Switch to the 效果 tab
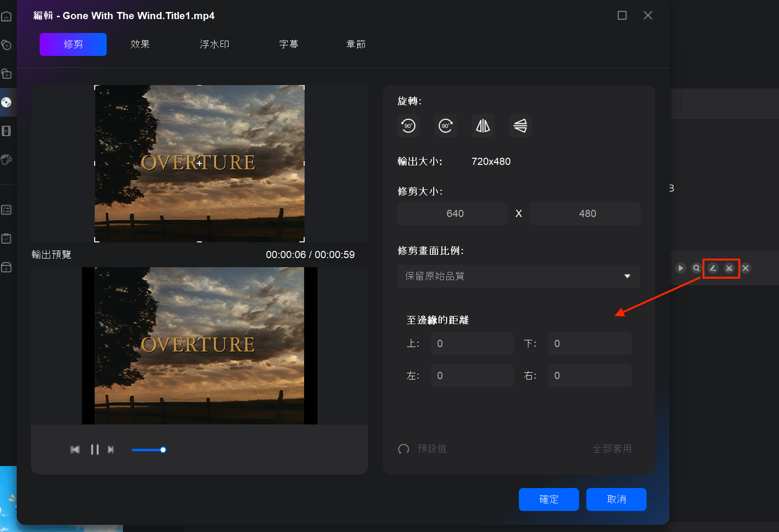779x532 pixels. coord(140,44)
